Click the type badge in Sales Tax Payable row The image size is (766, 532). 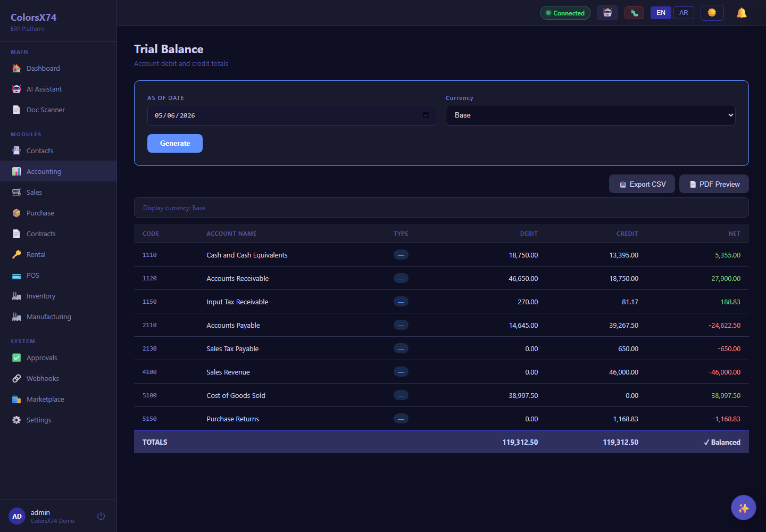click(x=401, y=348)
